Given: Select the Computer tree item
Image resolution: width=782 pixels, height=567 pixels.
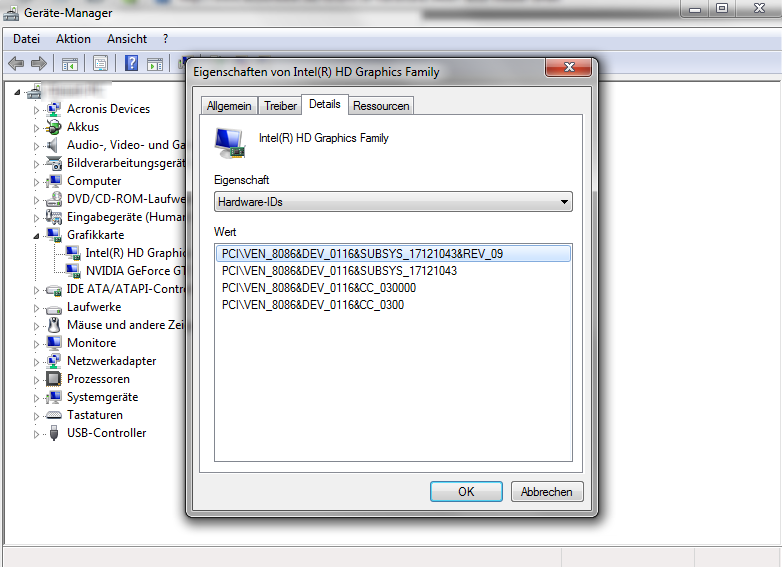Looking at the screenshot, I should (94, 181).
